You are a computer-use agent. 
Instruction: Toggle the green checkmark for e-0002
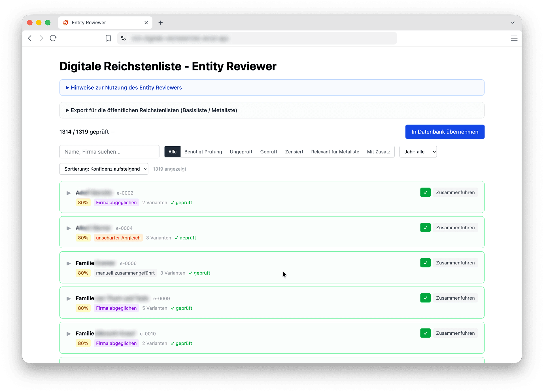point(425,192)
